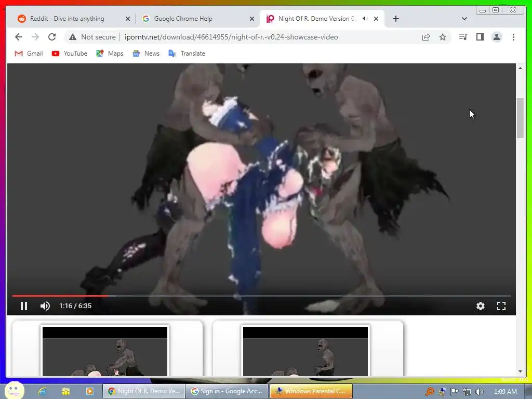Click the vertical scrollbar thumb
This screenshot has height=399, width=532.
click(x=521, y=118)
